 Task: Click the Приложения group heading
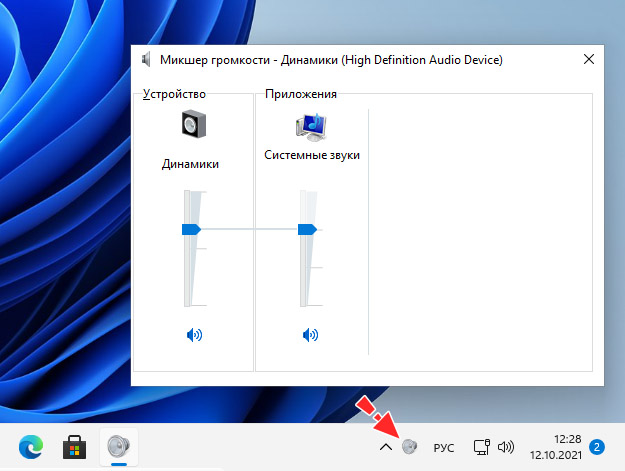point(301,94)
